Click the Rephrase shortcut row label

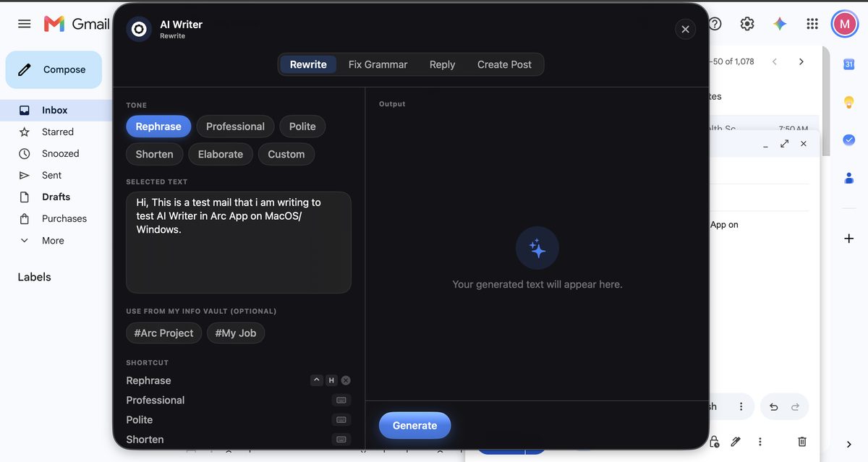[148, 380]
